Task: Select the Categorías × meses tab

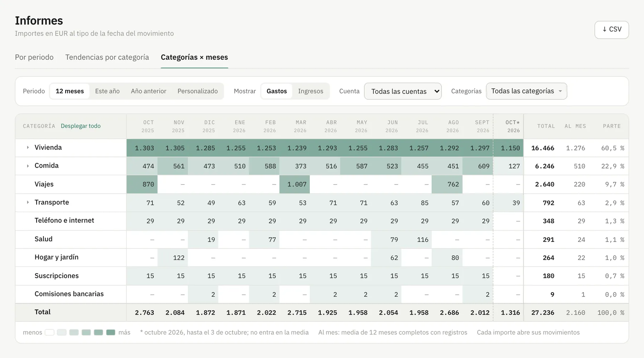Action: (194, 57)
